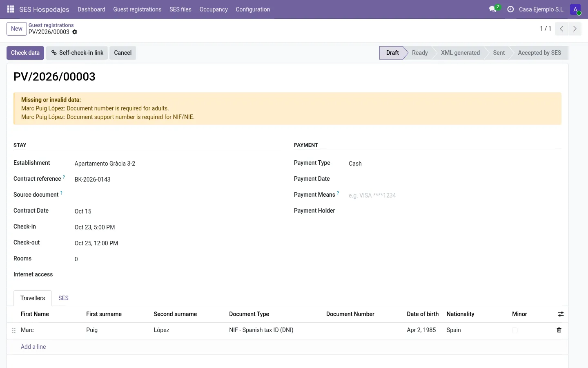The height and width of the screenshot is (368, 588).
Task: Open the Dashboard menu
Action: click(91, 9)
